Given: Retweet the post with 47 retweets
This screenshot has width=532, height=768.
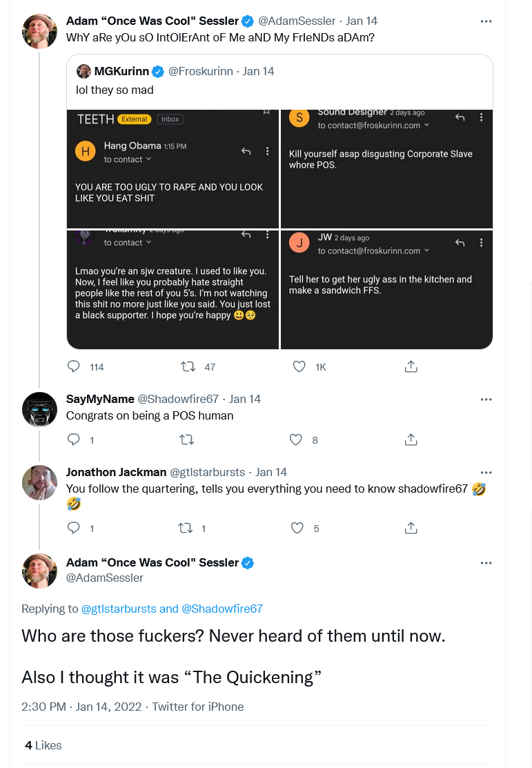Looking at the screenshot, I should [188, 366].
